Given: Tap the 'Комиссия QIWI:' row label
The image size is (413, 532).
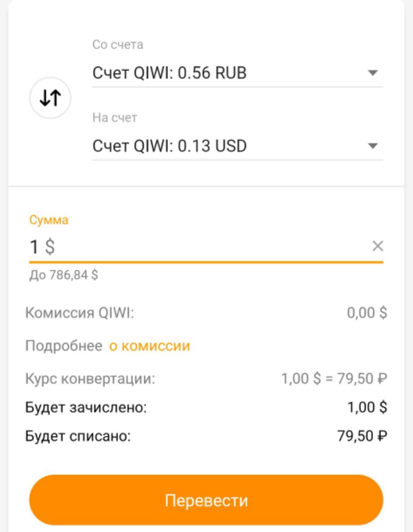Looking at the screenshot, I should (x=80, y=313).
